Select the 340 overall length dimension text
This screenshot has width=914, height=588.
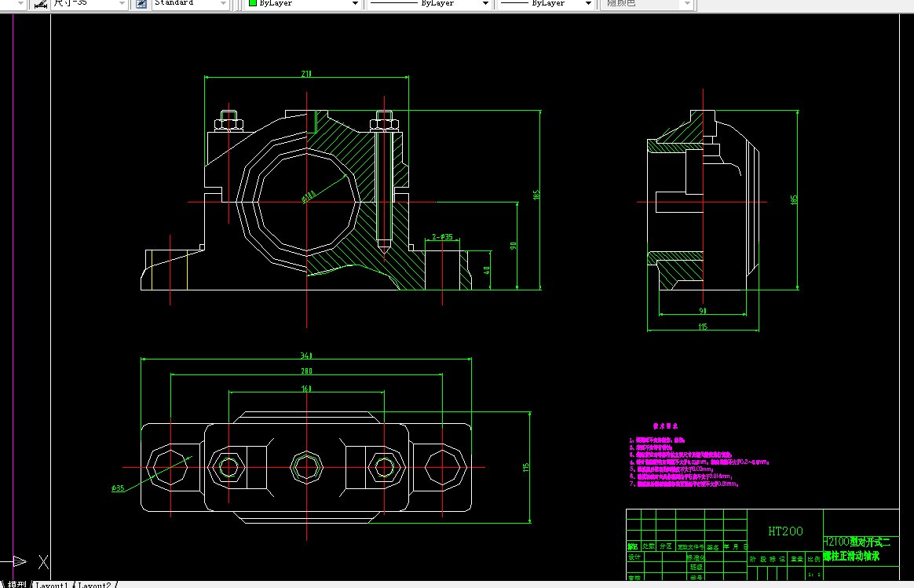[306, 355]
